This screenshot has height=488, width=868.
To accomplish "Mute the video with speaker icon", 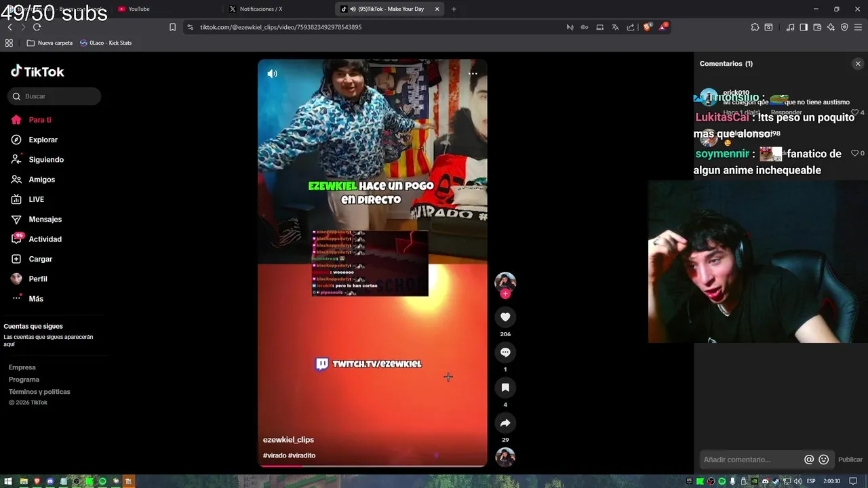I will (272, 73).
